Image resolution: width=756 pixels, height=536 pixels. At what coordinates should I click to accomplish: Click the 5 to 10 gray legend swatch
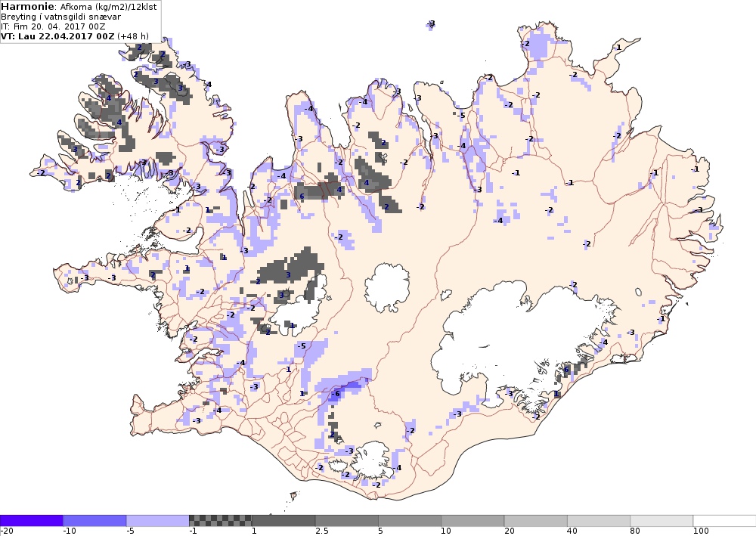coord(410,521)
